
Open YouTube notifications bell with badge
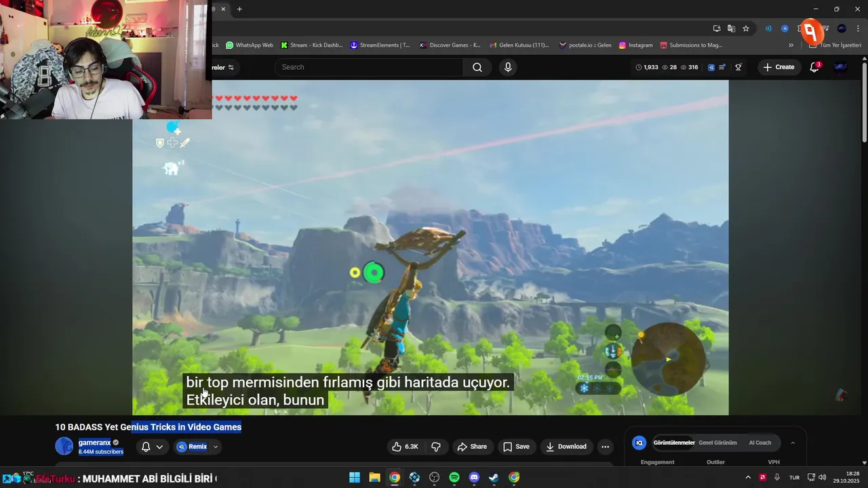(x=814, y=67)
